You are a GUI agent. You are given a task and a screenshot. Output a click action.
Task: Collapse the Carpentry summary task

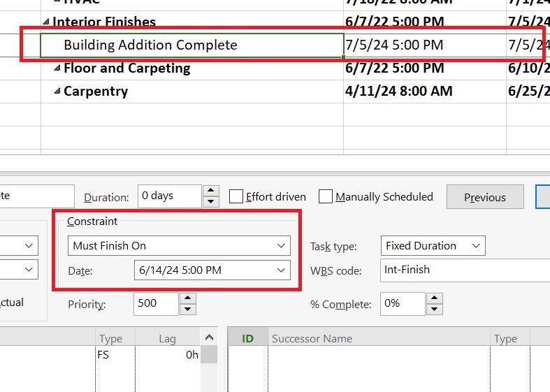(x=57, y=91)
